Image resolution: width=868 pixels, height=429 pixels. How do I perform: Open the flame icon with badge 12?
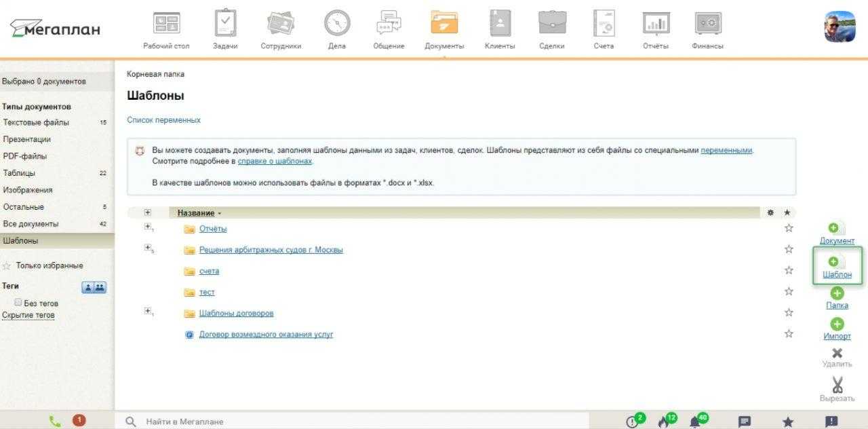point(666,421)
